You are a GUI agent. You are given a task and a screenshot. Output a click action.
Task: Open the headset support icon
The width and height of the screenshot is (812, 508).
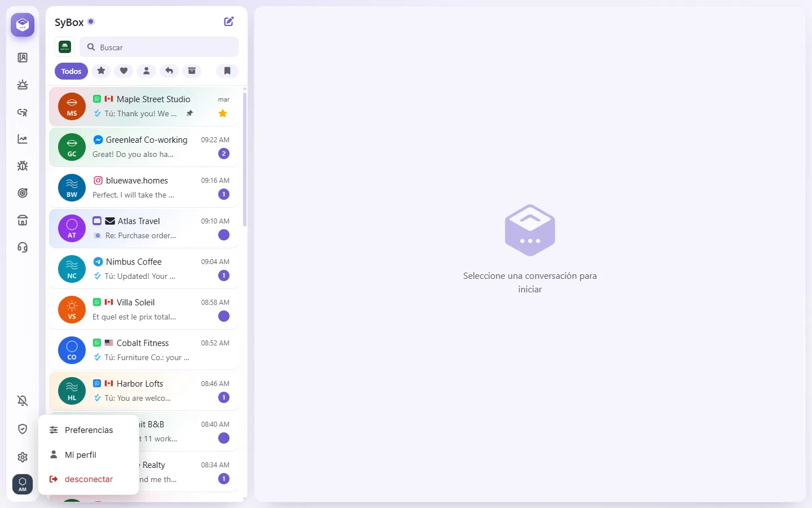pyautogui.click(x=23, y=247)
